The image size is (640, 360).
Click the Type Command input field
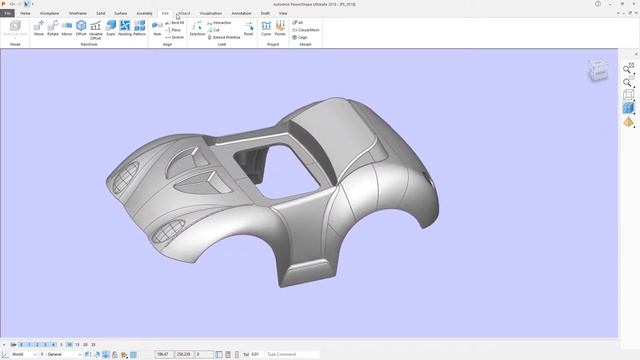292,354
